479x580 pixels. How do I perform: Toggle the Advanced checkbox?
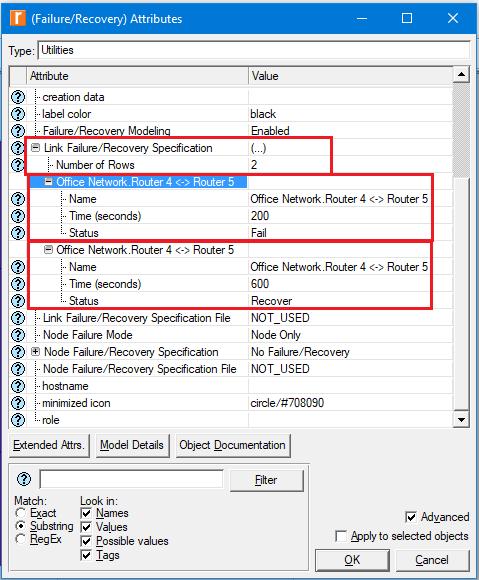(x=411, y=517)
